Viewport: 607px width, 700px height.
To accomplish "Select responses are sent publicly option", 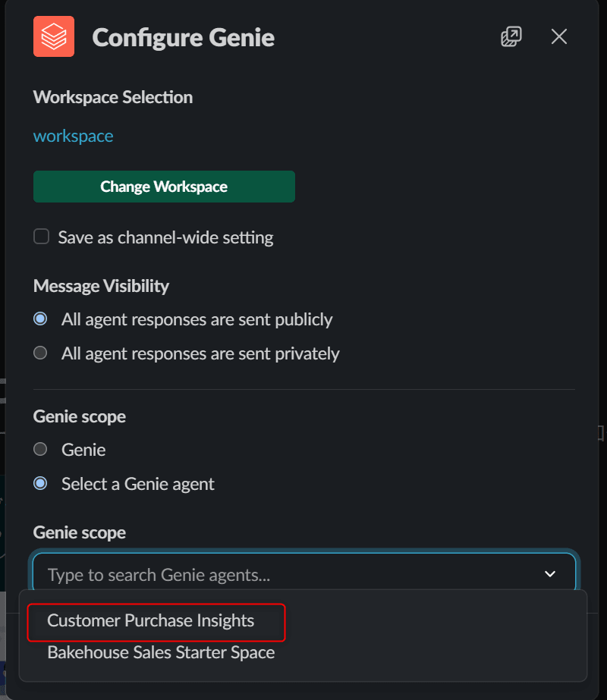I will 40,319.
